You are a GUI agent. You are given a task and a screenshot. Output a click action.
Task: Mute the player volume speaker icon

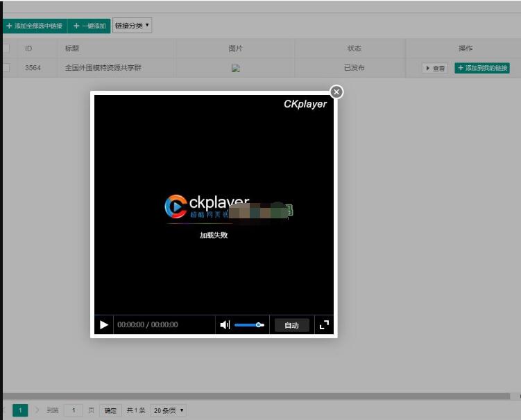[225, 325]
